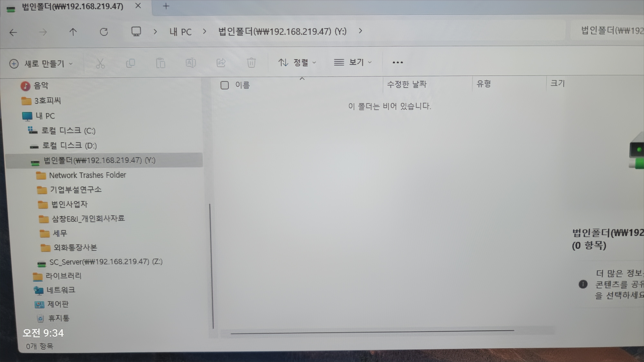
Task: Click 내 PC in address breadcrumb
Action: [x=180, y=32]
